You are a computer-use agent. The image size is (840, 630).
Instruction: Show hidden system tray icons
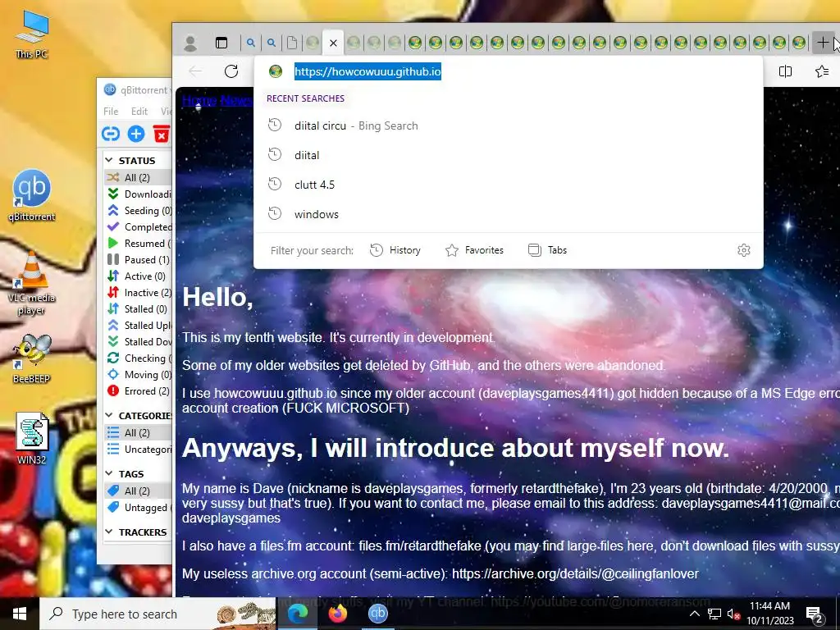tap(694, 614)
